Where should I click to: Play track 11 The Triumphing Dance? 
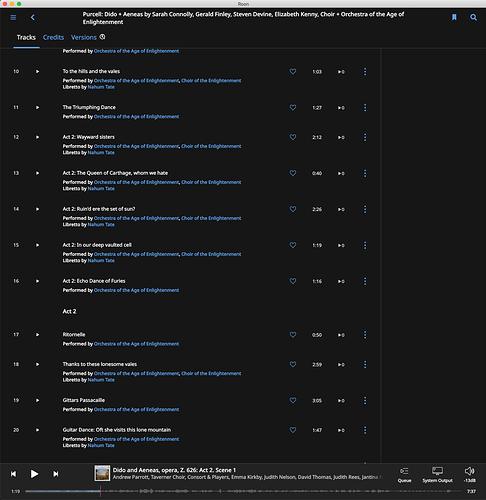[37, 107]
